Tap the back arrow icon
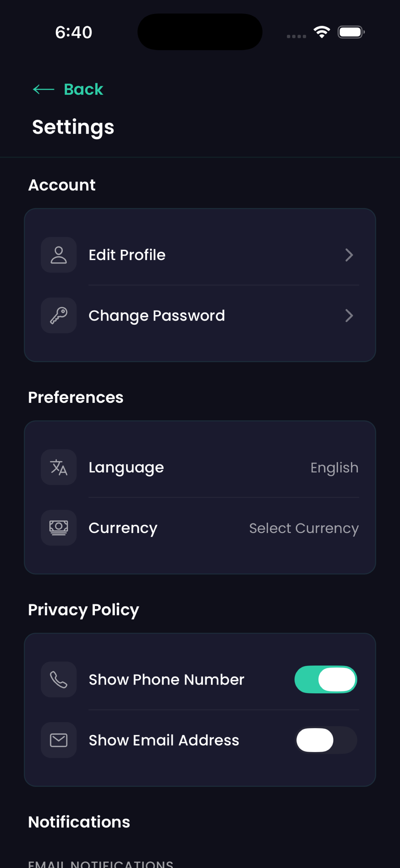 [x=44, y=89]
